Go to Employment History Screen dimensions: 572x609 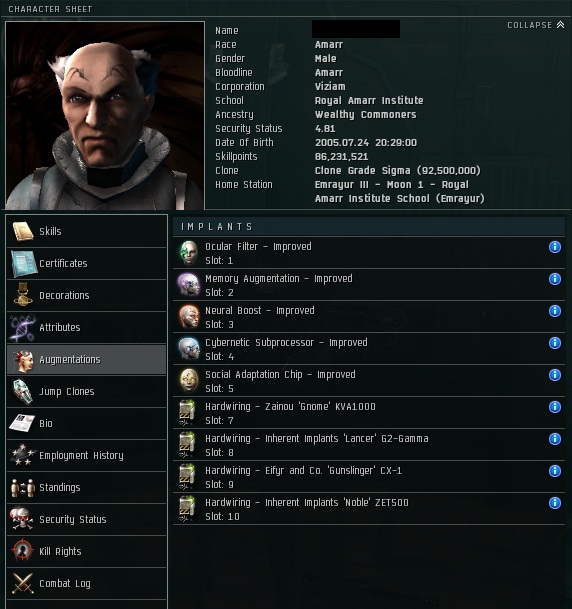pos(87,456)
